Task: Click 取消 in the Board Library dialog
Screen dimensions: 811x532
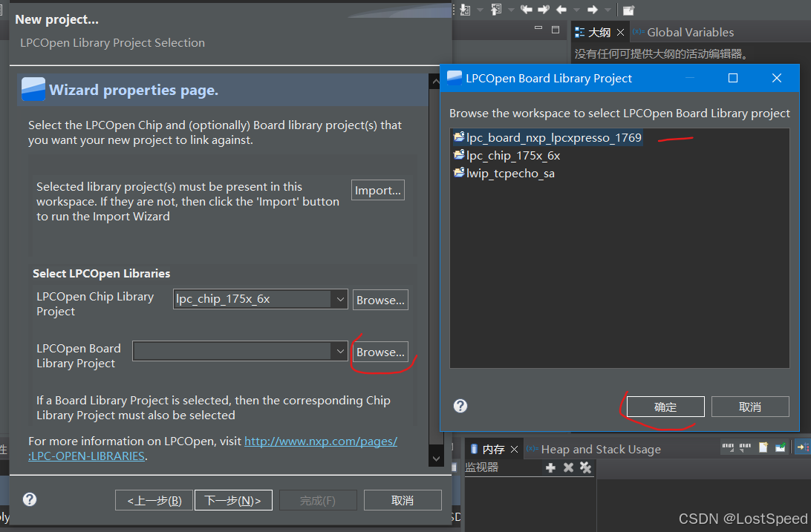Action: 750,407
